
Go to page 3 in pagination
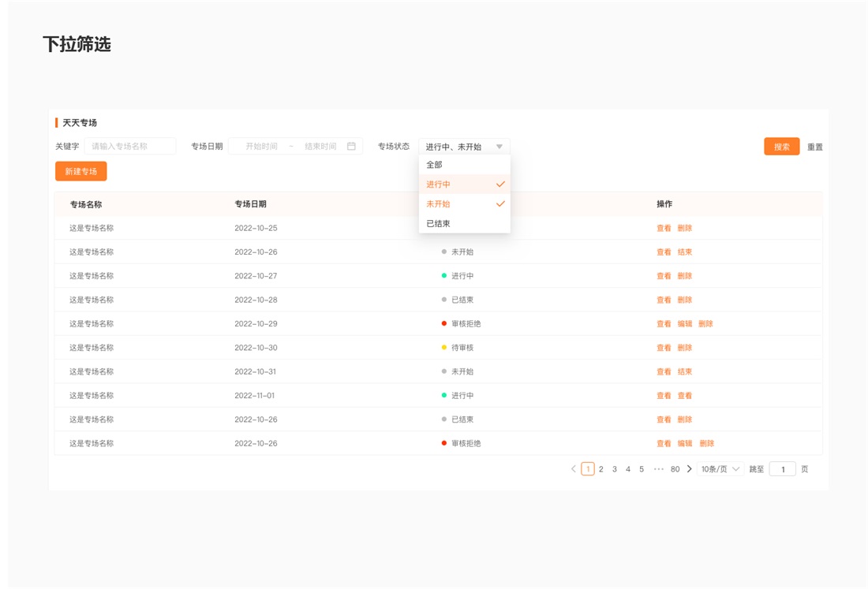pyautogui.click(x=615, y=469)
